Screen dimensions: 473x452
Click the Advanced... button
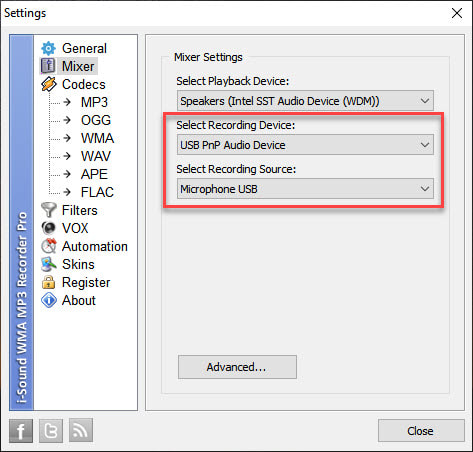(237, 367)
